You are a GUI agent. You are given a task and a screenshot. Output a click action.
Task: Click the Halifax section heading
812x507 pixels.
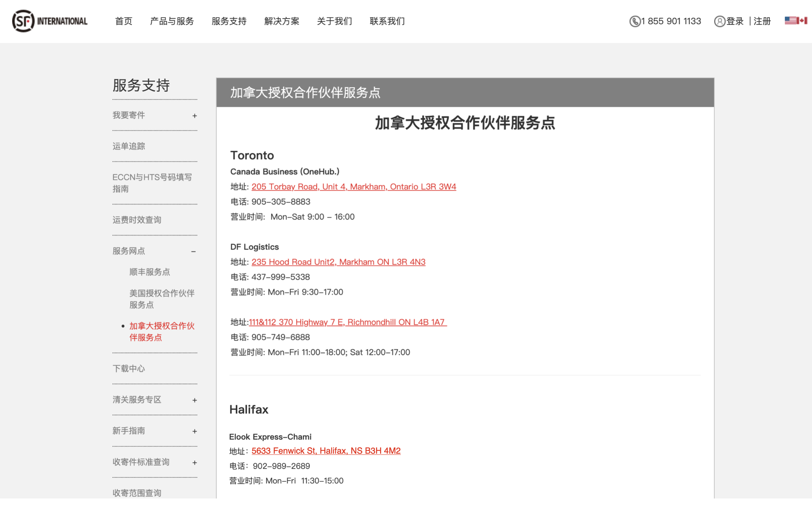pyautogui.click(x=249, y=410)
